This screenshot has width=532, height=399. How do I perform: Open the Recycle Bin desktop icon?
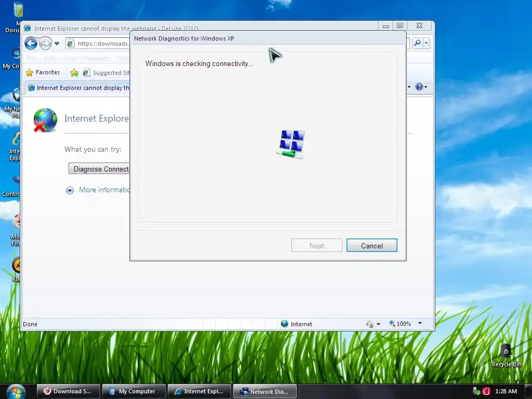pyautogui.click(x=506, y=355)
